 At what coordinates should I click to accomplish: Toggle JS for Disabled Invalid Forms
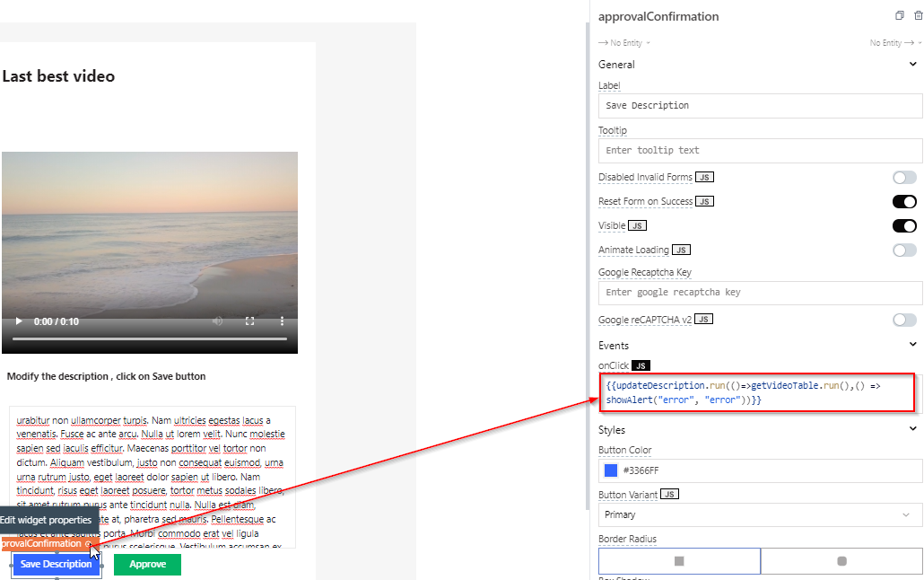point(704,177)
